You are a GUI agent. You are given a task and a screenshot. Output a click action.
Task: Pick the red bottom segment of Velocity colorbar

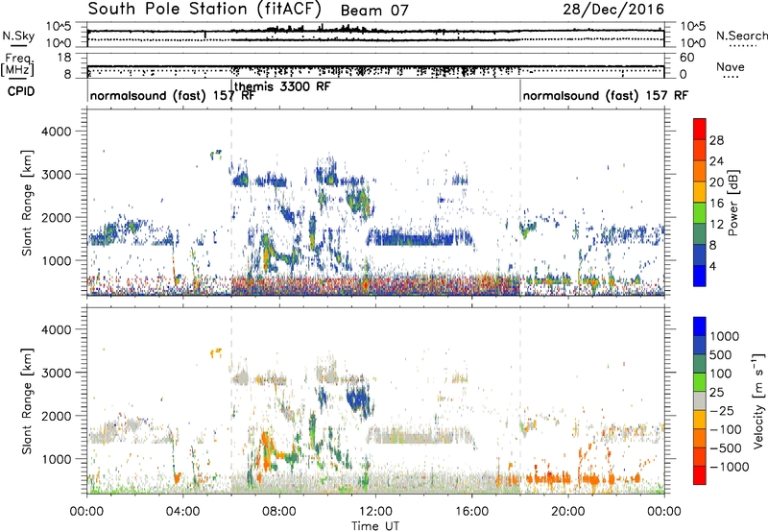(x=700, y=475)
